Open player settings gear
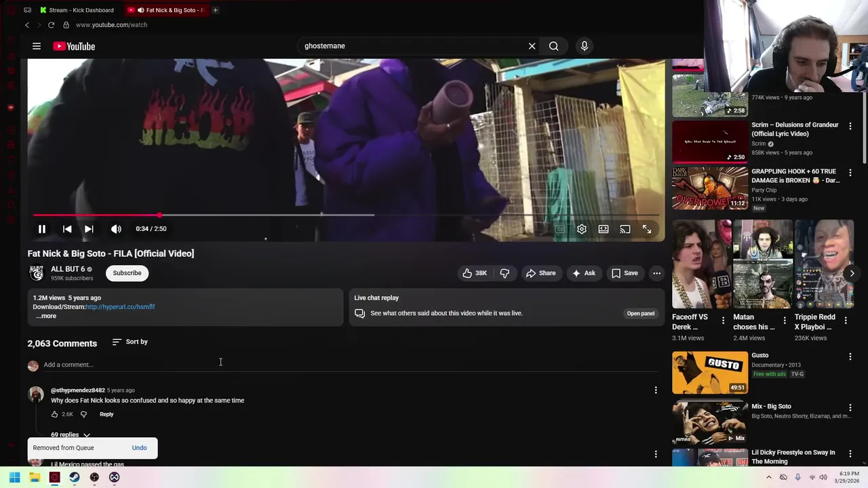Screen dimensions: 868x488 (582, 229)
